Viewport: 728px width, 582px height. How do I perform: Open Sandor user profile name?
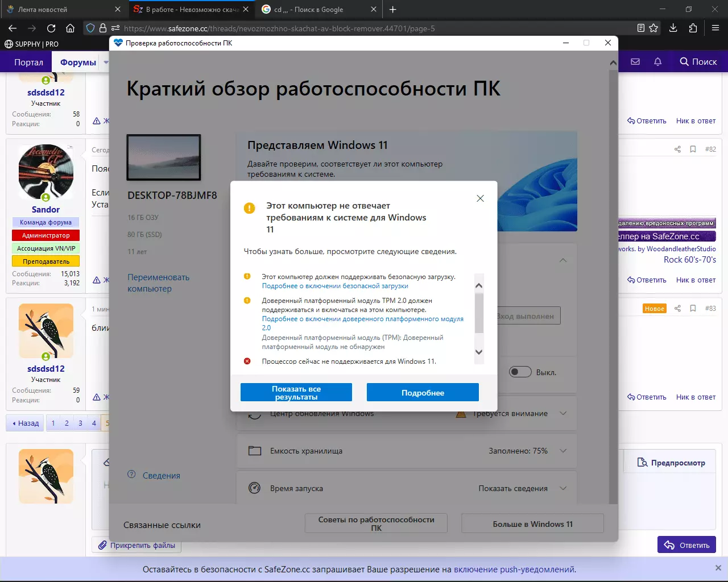[45, 209]
